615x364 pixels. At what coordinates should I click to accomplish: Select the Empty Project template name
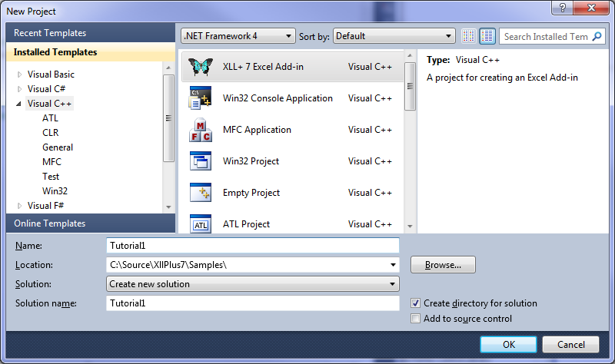(x=251, y=193)
